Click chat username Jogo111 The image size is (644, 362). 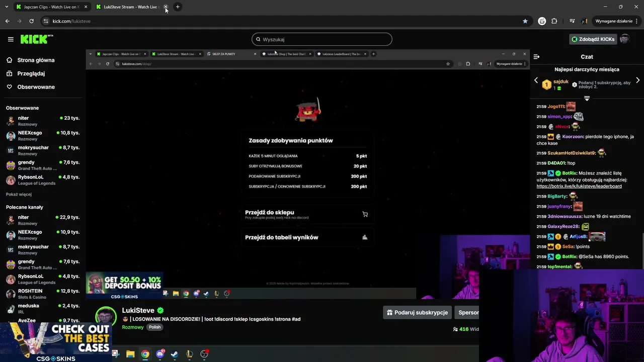pos(556,107)
